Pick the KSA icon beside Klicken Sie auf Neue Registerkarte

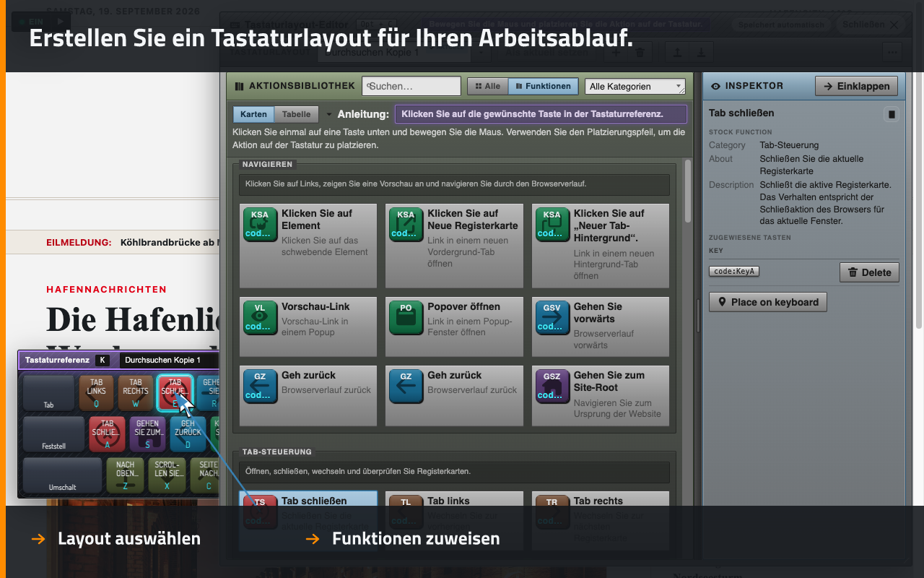[x=406, y=224]
